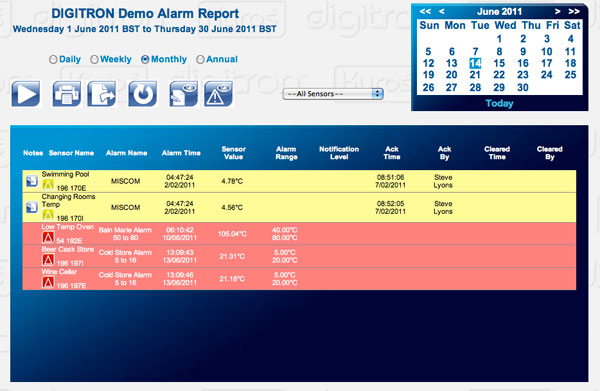This screenshot has width=600, height=391.
Task: Click the play/run report icon
Action: click(26, 94)
